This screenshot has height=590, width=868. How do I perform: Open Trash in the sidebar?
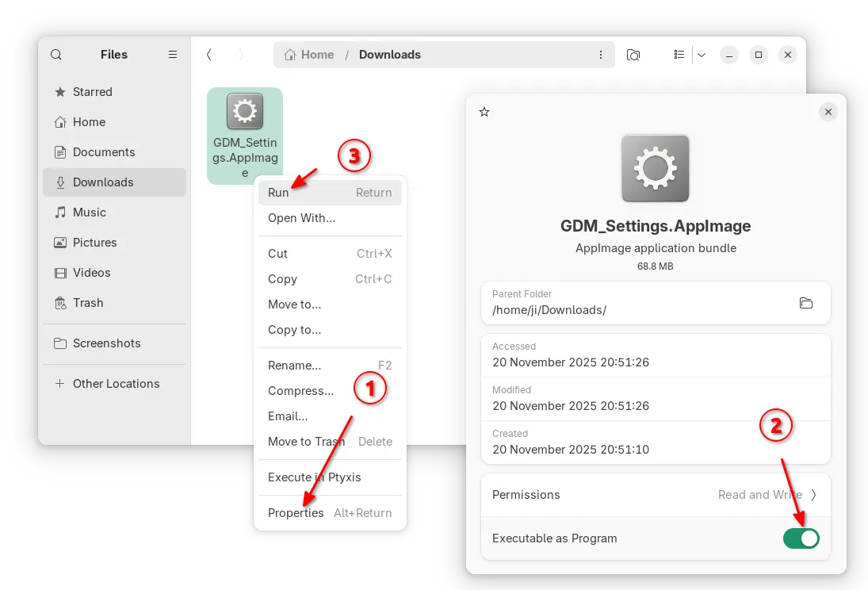(x=88, y=303)
